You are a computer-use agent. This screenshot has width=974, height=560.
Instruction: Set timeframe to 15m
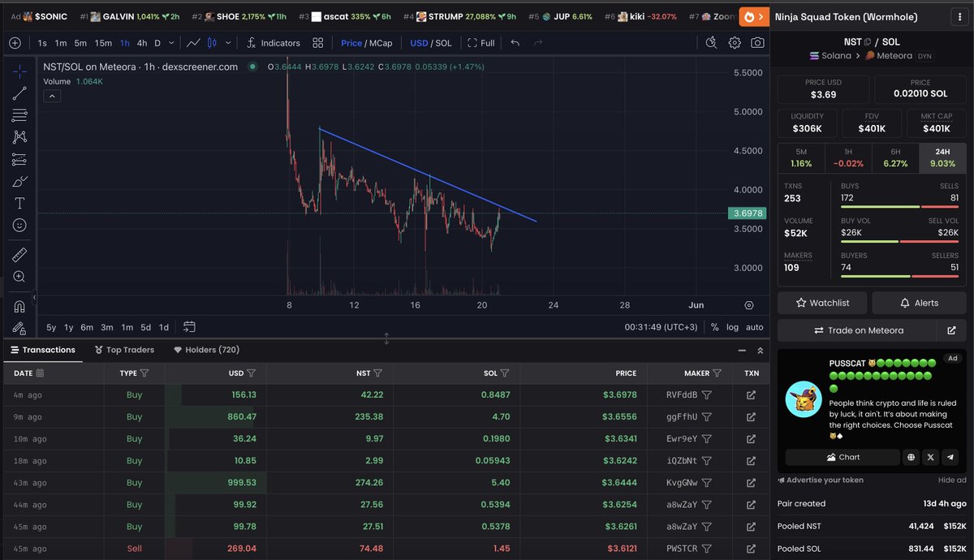(x=103, y=43)
